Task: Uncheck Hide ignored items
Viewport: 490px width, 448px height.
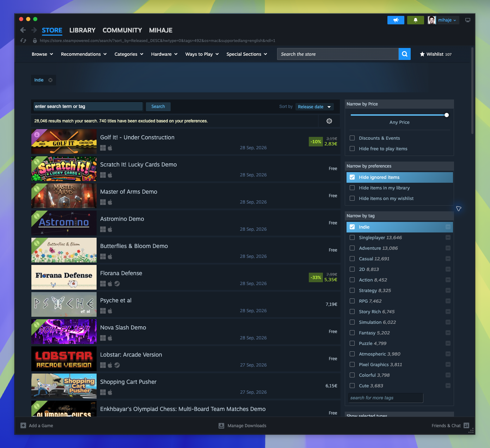Action: (x=352, y=177)
